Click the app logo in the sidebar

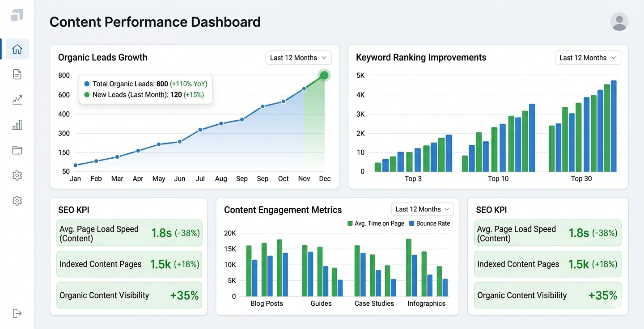17,15
